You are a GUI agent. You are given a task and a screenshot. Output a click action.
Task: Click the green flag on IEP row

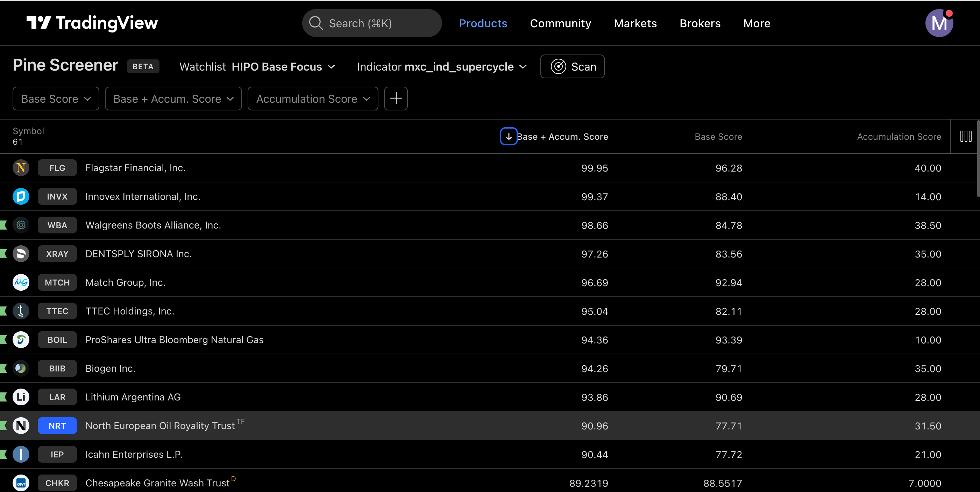[3, 454]
